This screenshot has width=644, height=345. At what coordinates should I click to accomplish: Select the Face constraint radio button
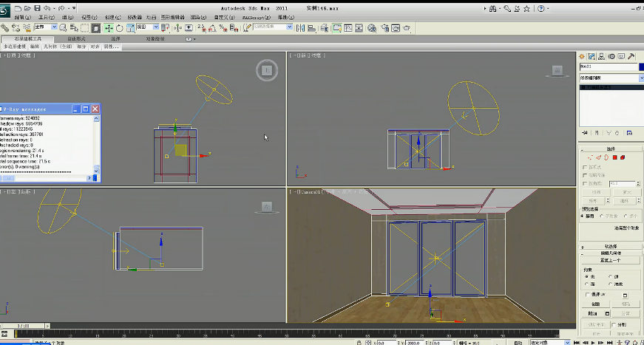[x=586, y=283]
